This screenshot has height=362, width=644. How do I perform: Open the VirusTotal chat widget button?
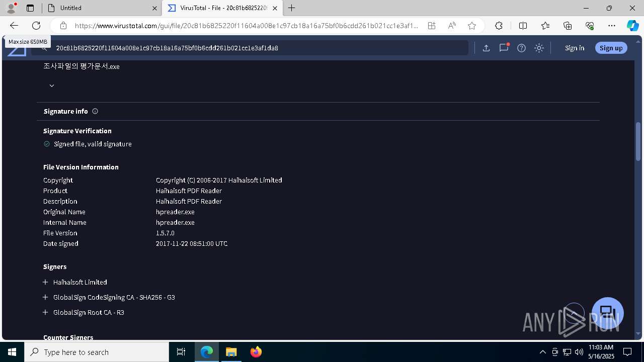tap(608, 313)
